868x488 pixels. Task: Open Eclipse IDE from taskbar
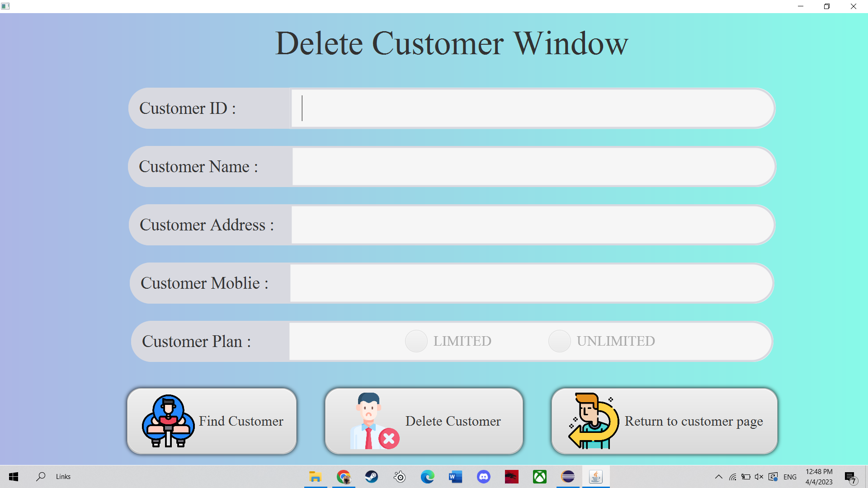point(568,477)
